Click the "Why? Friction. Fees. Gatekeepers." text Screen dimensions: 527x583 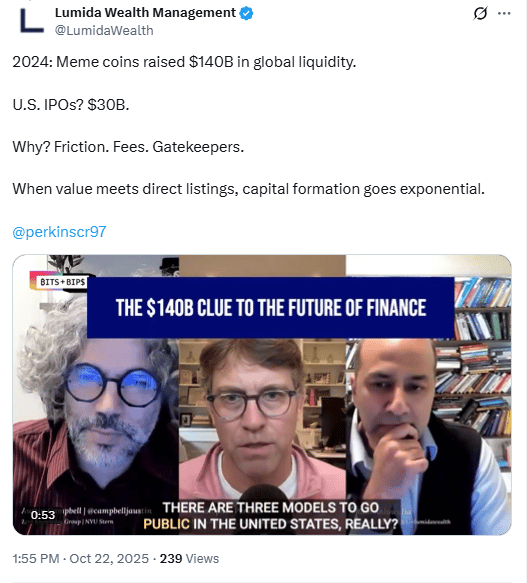[x=128, y=147]
